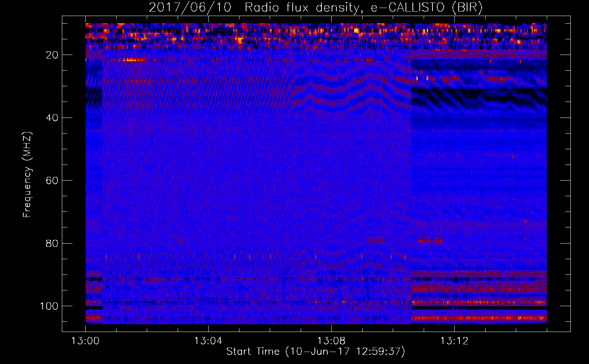This screenshot has height=364, width=589.
Task: Click the 'Start Time (10-Jun-17 12:59:37)' x-axis label
Action: pyautogui.click(x=316, y=352)
